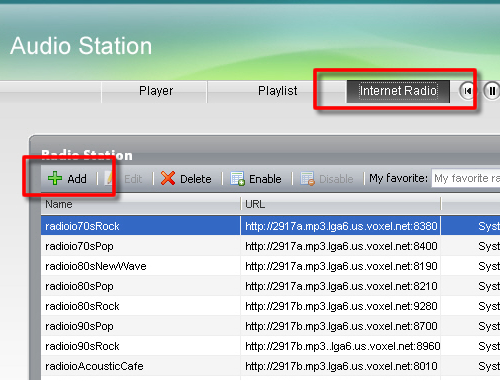The image size is (500, 381).
Task: Select the radioio80sRock station row
Action: pos(270,306)
